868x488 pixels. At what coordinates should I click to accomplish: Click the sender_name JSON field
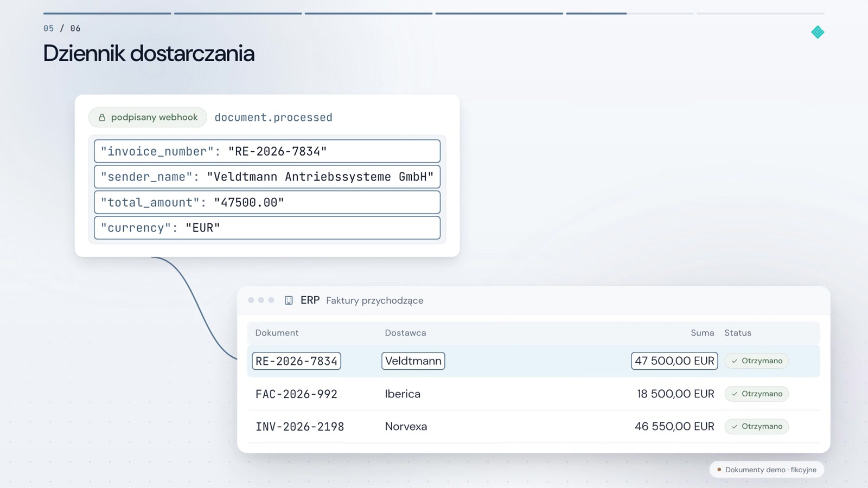(x=267, y=177)
